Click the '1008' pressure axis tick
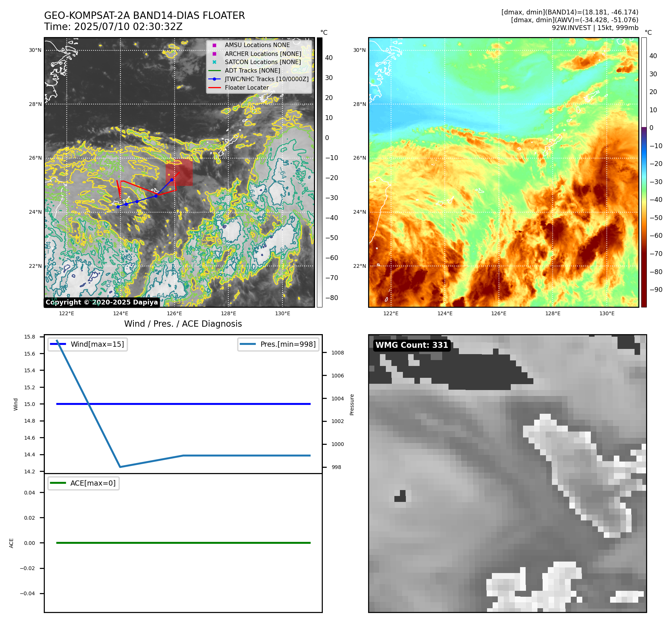The width and height of the screenshot is (672, 626). (338, 353)
